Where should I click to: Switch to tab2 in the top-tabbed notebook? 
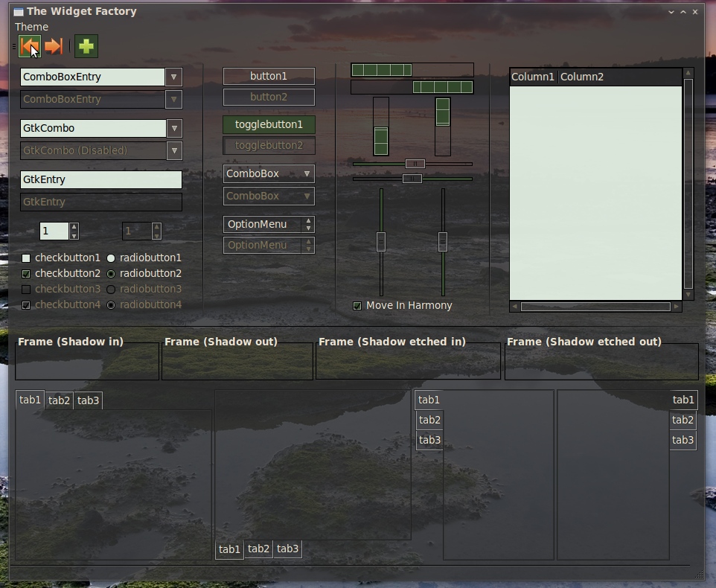coord(59,400)
